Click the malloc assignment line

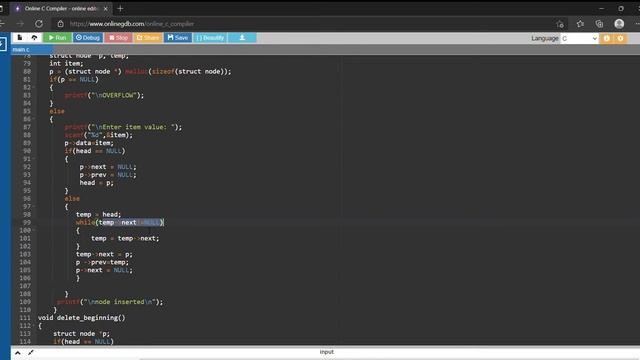(x=140, y=71)
